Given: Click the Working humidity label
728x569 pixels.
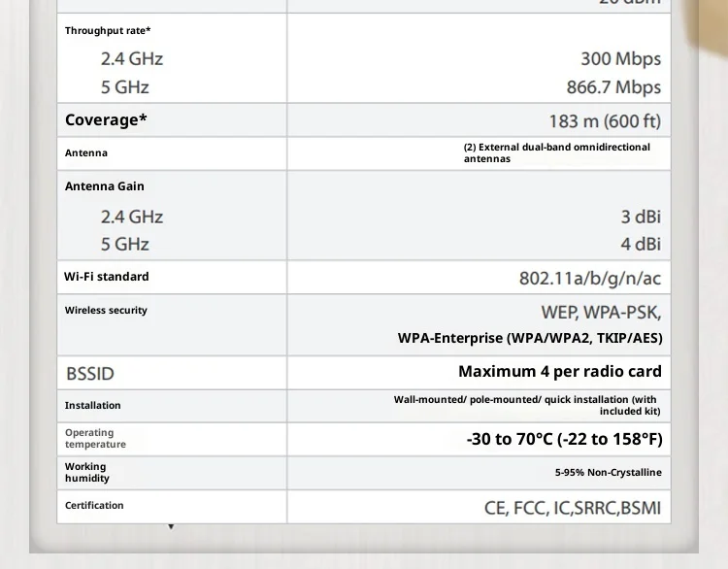Looking at the screenshot, I should [x=86, y=473].
